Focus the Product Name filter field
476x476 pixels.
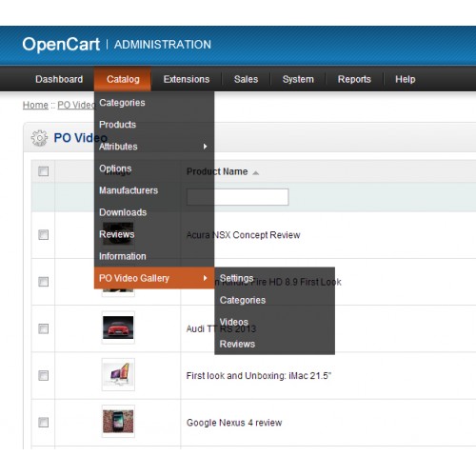click(x=238, y=197)
